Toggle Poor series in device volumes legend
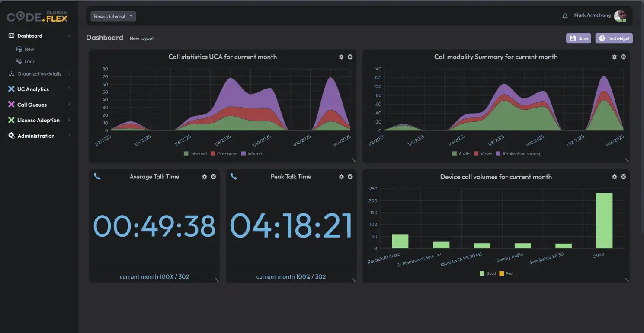The image size is (644, 333). point(506,273)
